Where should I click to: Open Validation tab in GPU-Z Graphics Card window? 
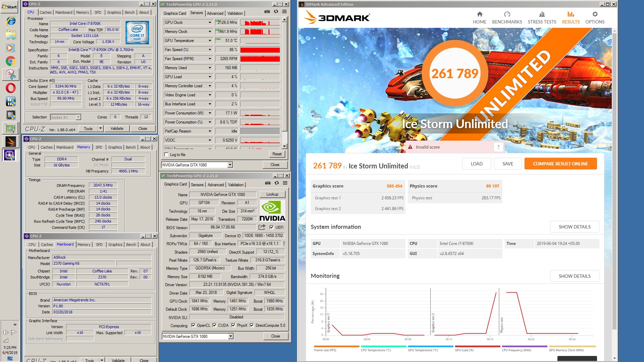click(x=236, y=185)
